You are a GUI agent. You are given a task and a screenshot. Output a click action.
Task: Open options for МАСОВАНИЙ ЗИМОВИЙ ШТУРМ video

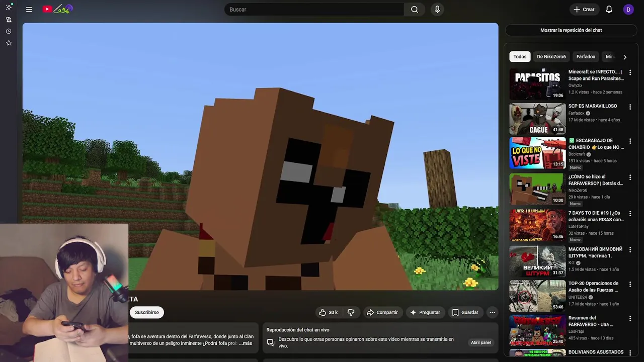(630, 249)
